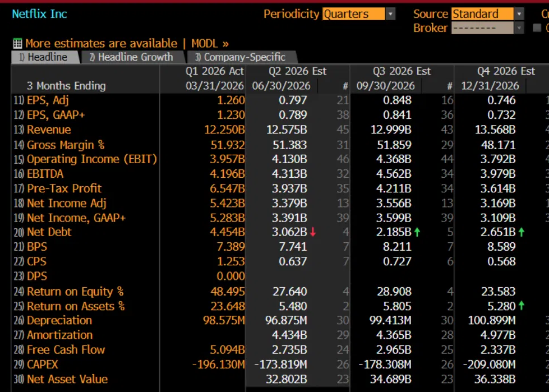Click Q4 Gross Margin estimate 48.171
The image size is (549, 392).
[498, 145]
